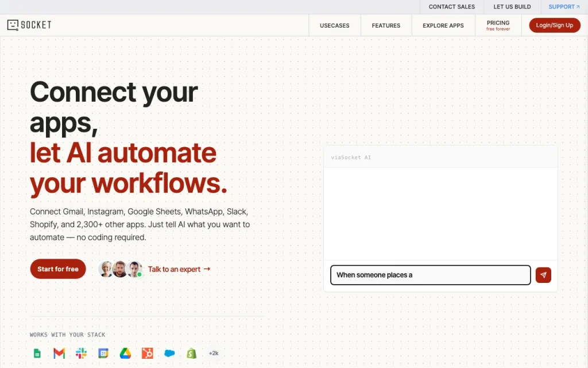
Task: Open the Let Us Build link
Action: tap(512, 7)
